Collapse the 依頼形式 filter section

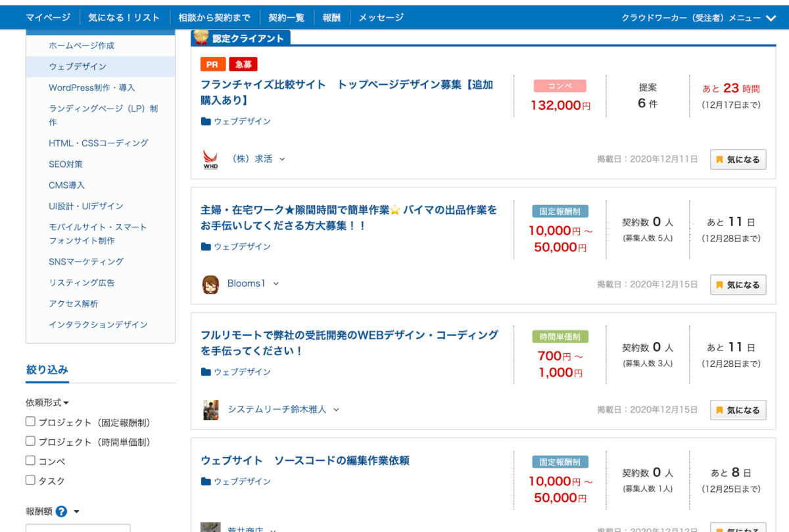[x=47, y=402]
